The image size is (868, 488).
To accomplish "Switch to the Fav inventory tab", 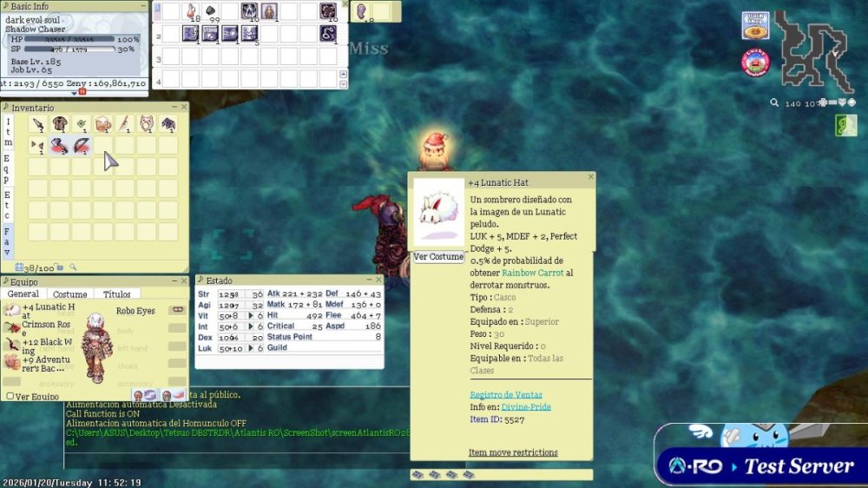I will click(8, 241).
